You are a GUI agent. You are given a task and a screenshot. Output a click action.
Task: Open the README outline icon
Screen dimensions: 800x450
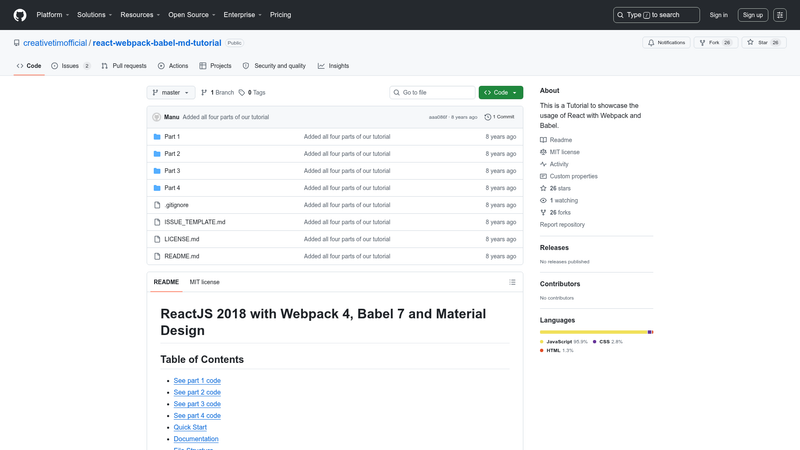512,282
